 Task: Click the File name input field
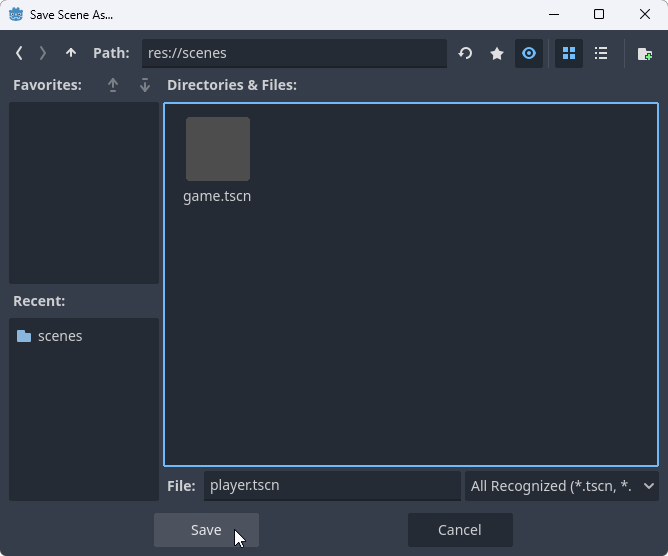tap(331, 486)
